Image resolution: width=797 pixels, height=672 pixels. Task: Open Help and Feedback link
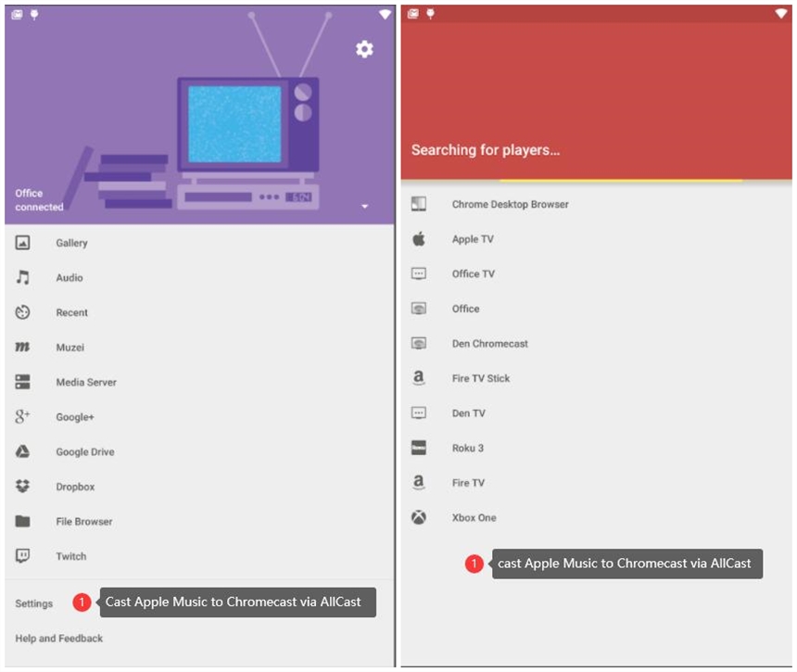pos(59,639)
